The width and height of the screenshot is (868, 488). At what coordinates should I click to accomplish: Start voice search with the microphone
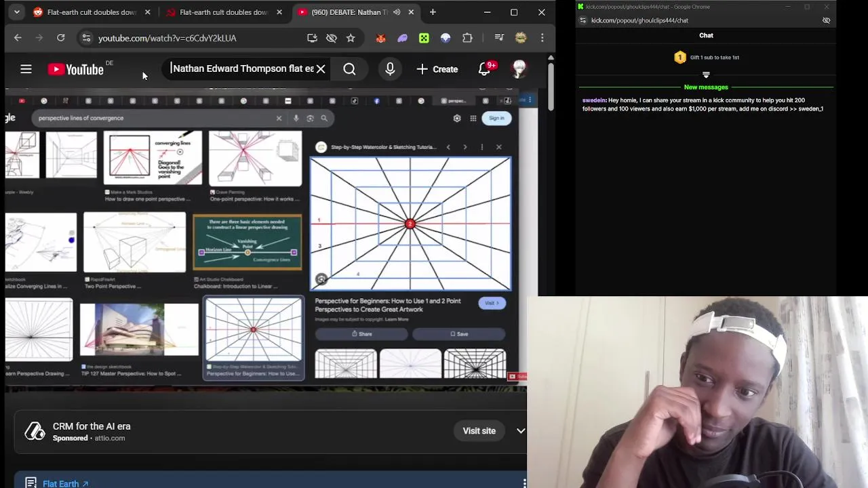(390, 69)
